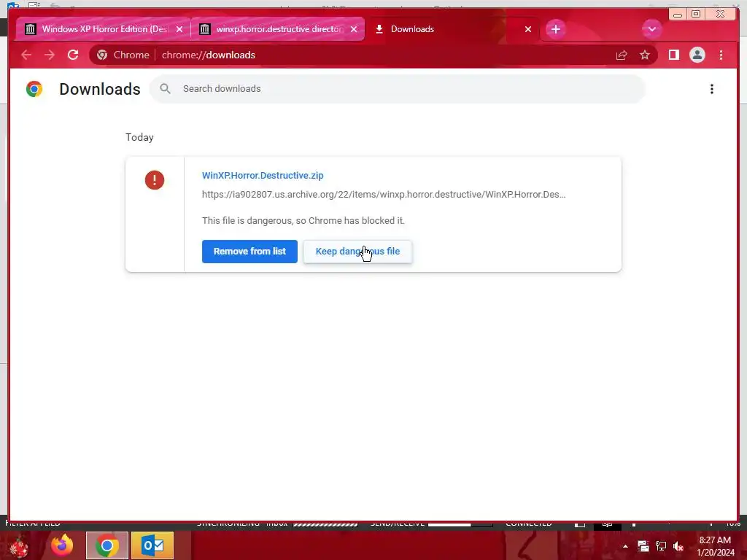Open Outlook from the taskbar
The height and width of the screenshot is (560, 747).
152,545
